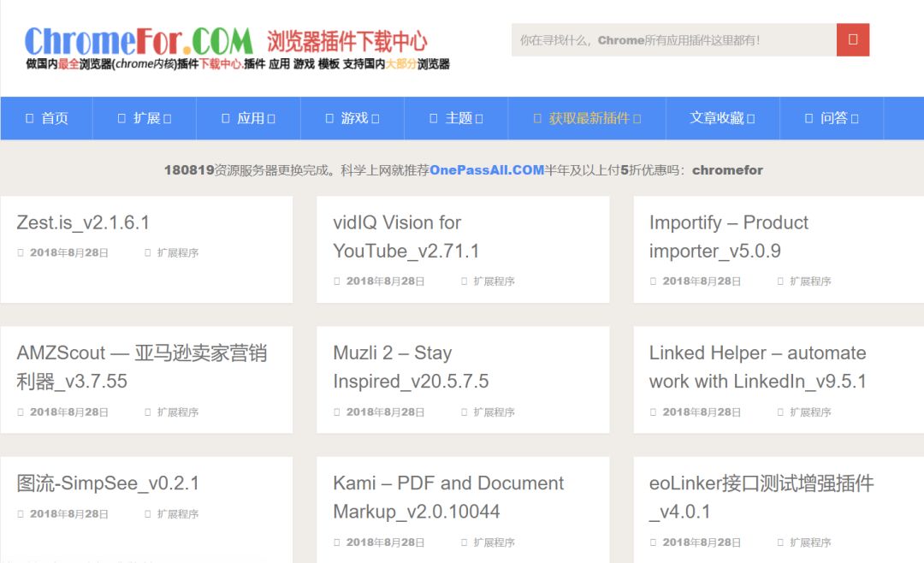Open vidIQ Vision for YouTube_v2.71.1
The height and width of the screenshot is (563, 924).
(x=406, y=237)
